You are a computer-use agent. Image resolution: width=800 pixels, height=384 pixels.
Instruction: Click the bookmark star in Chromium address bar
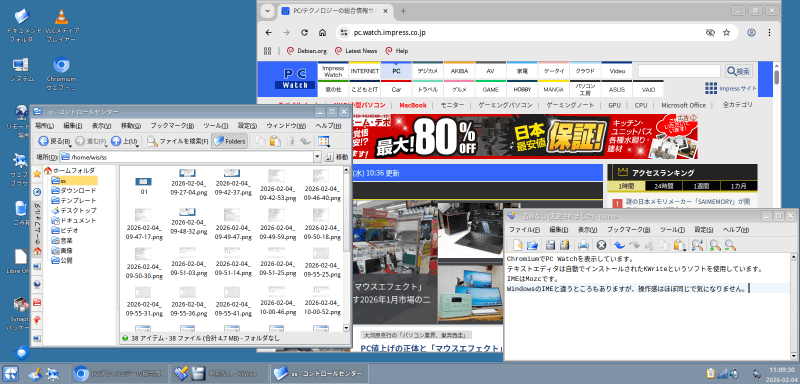(727, 33)
